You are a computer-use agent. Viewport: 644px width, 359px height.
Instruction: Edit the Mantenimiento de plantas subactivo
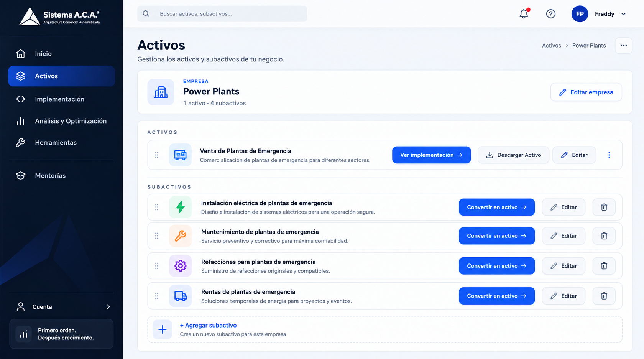tap(563, 236)
